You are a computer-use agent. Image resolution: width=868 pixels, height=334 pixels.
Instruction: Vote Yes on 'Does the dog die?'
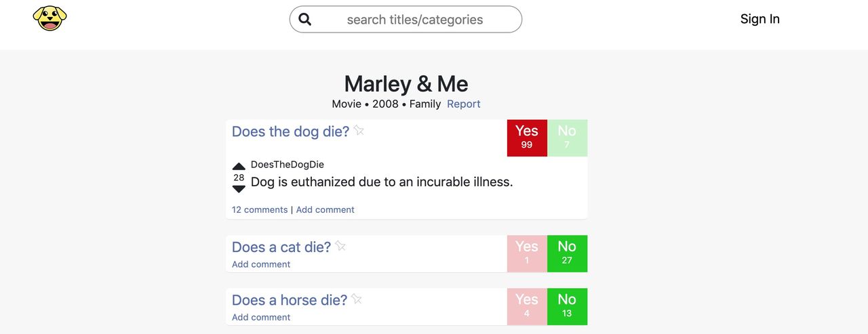point(527,138)
